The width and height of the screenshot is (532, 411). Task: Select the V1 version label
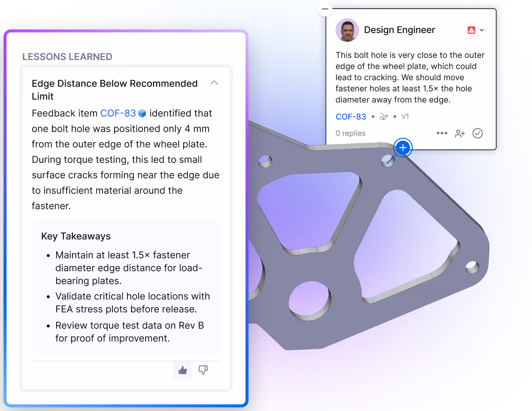[x=405, y=116]
